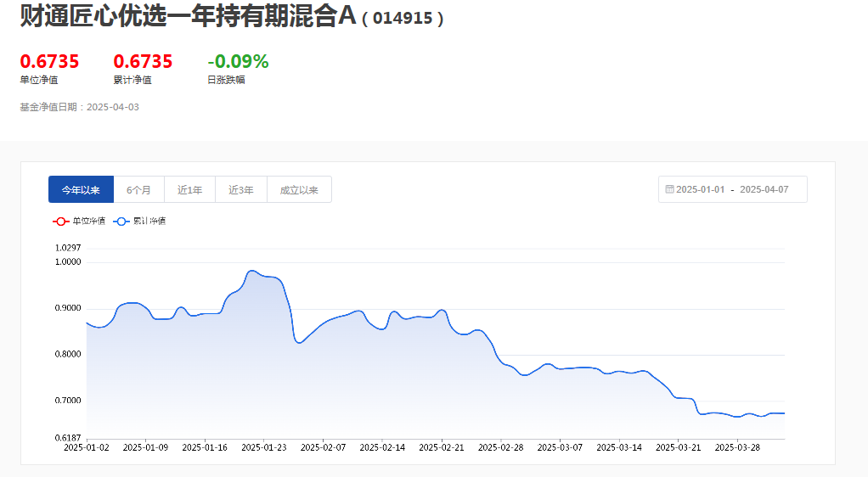Click the 2025-03-28 x-axis label
The height and width of the screenshot is (477, 868).
click(x=737, y=447)
